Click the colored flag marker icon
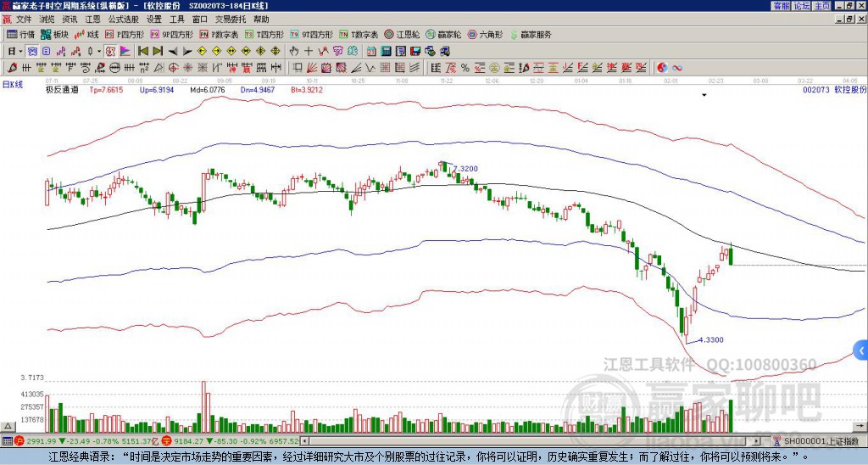Image resolution: width=868 pixels, height=465 pixels. coord(125,52)
